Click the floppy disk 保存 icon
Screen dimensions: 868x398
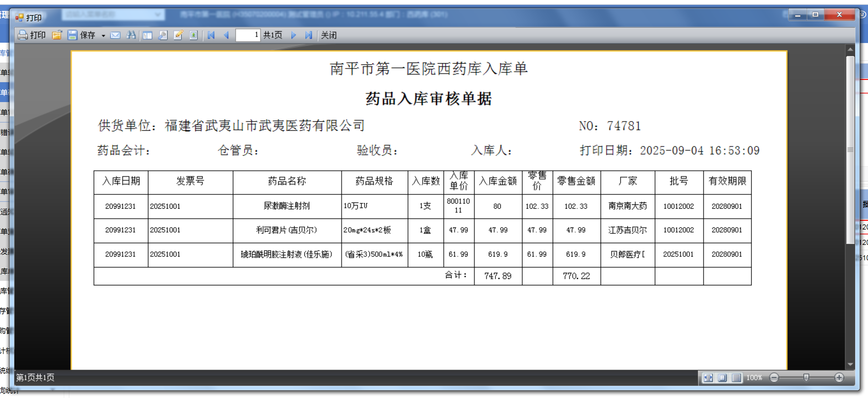tap(72, 35)
